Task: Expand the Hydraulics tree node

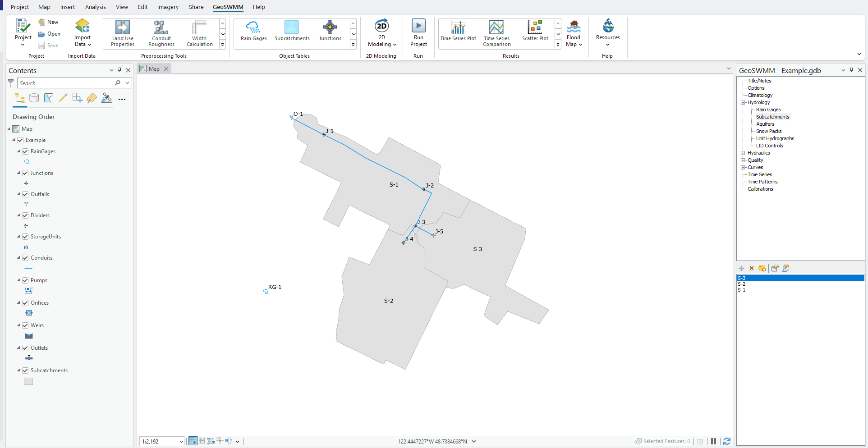Action: 744,153
